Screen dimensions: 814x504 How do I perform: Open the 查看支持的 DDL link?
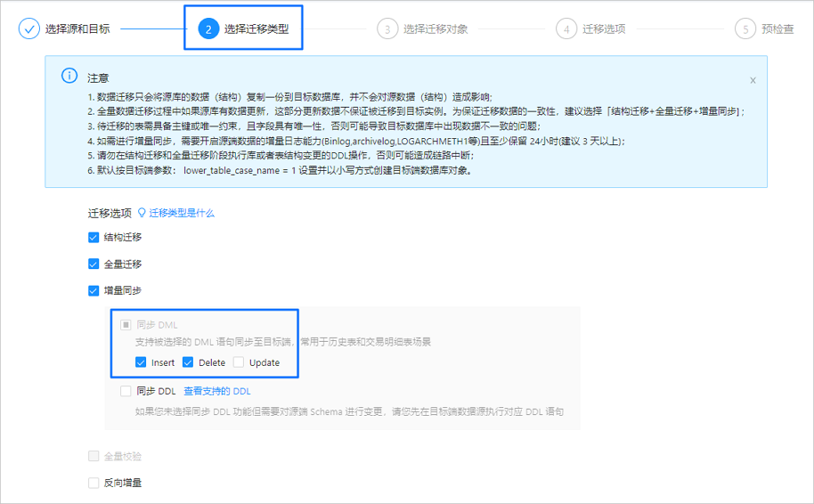coord(217,391)
